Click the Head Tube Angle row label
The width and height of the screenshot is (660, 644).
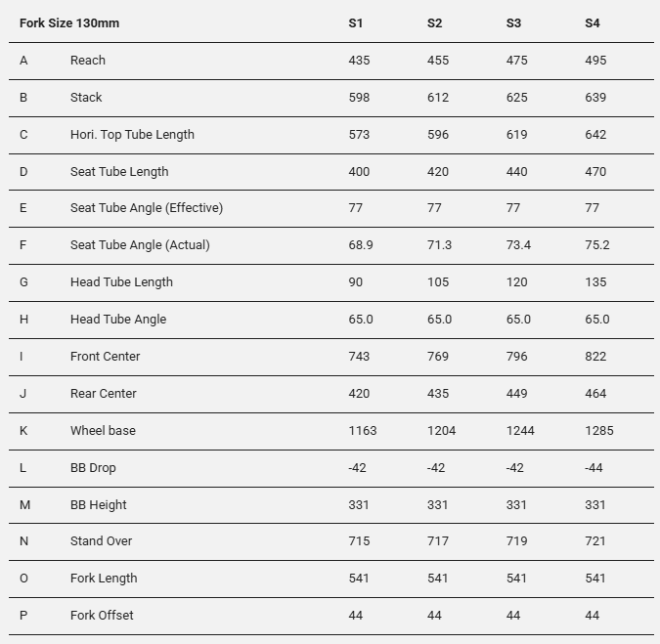[118, 320]
